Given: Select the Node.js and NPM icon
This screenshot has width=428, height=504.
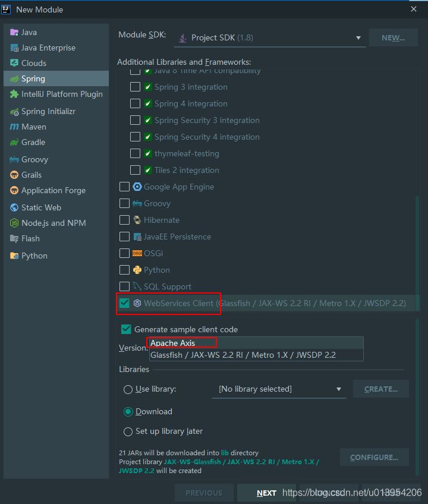Looking at the screenshot, I should [x=14, y=223].
